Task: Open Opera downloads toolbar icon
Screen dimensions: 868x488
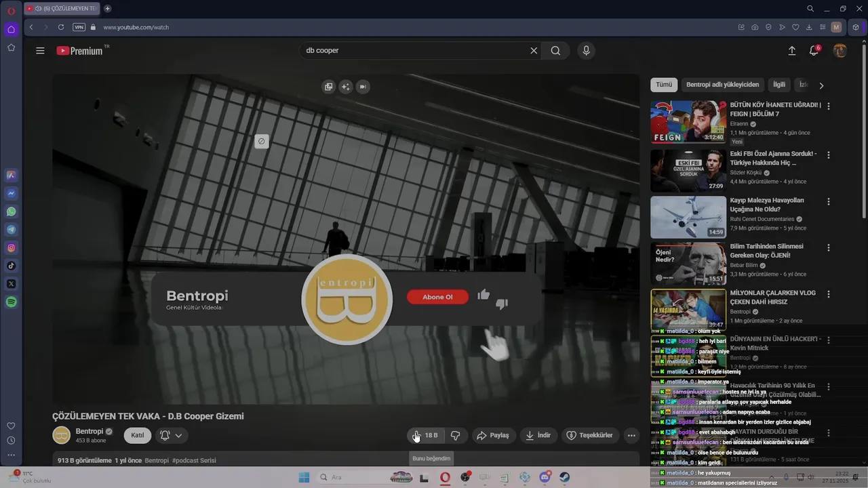Action: click(x=809, y=27)
